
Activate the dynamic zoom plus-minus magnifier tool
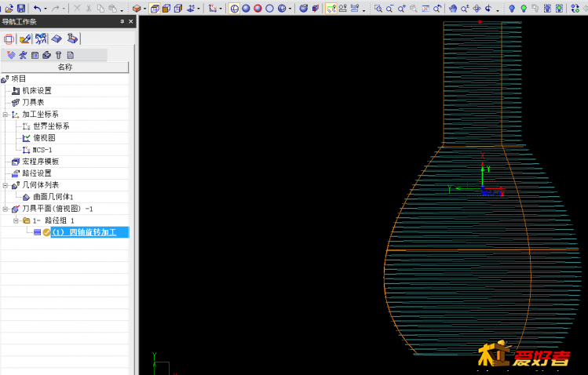(465, 9)
